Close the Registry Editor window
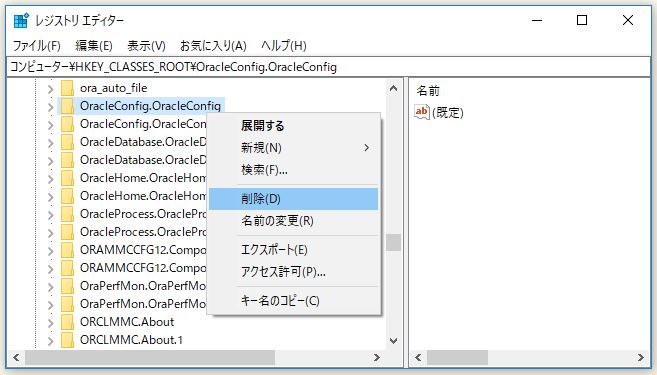Viewport: 657px width, 375px height. [x=628, y=20]
